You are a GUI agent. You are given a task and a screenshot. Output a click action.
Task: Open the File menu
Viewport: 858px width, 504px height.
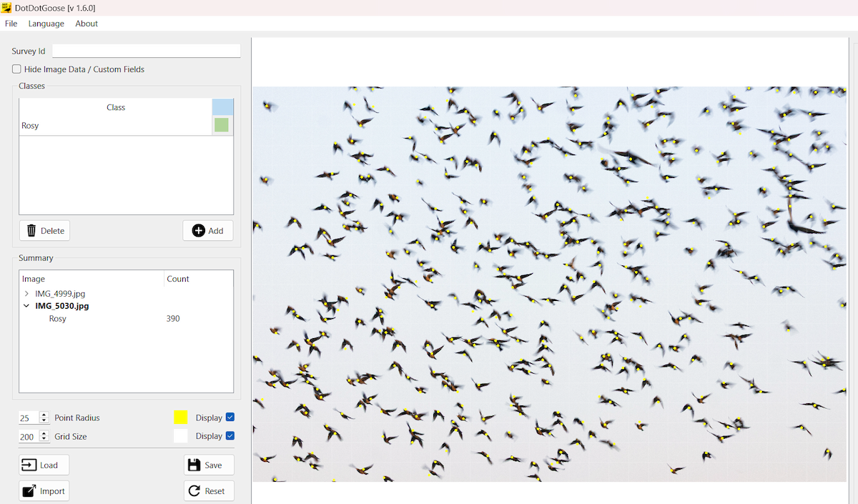(x=11, y=24)
